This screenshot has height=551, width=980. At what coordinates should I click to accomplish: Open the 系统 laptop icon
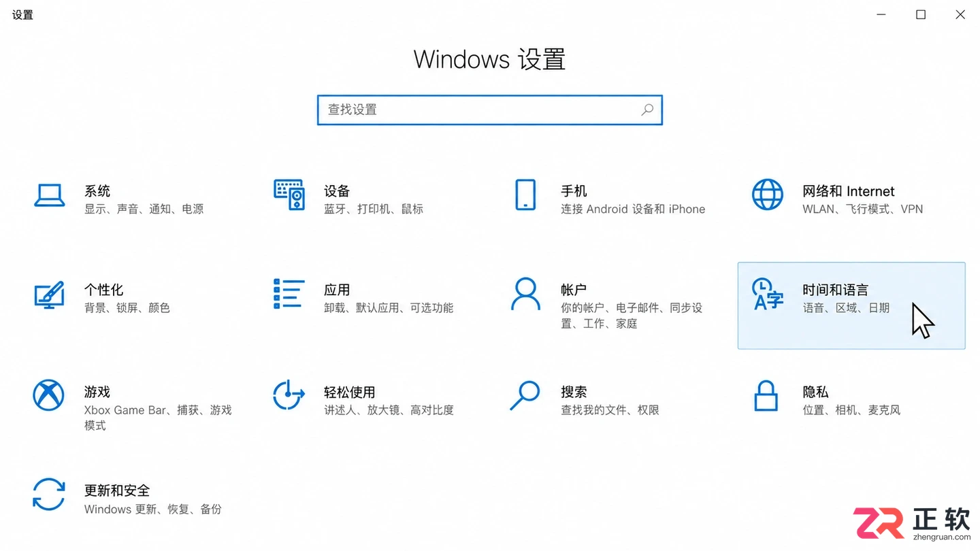(50, 195)
